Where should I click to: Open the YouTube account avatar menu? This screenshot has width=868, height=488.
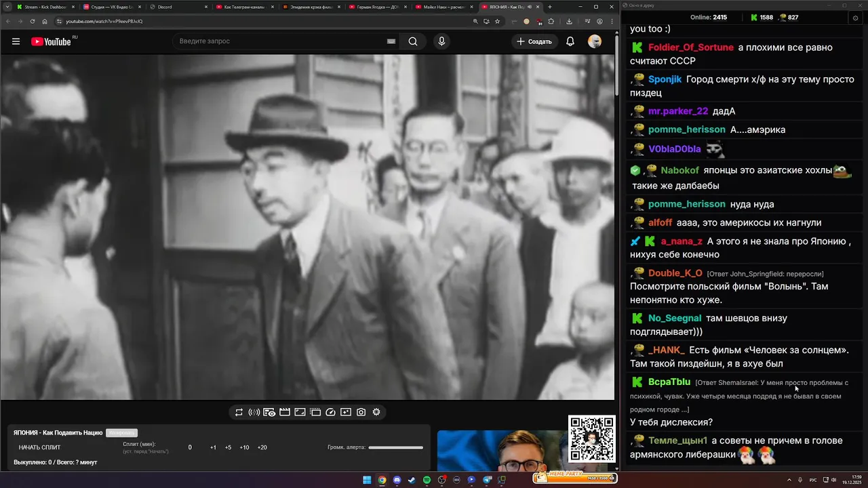click(595, 41)
